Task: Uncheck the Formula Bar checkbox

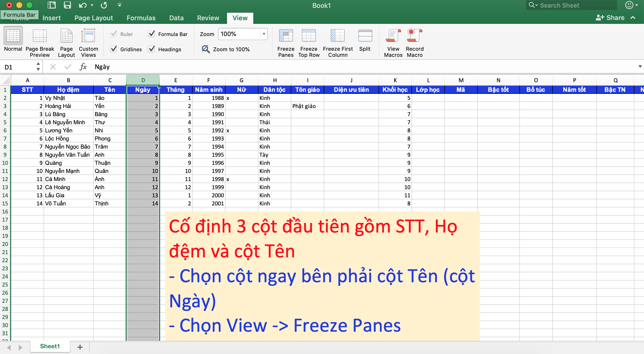Action: (x=151, y=34)
